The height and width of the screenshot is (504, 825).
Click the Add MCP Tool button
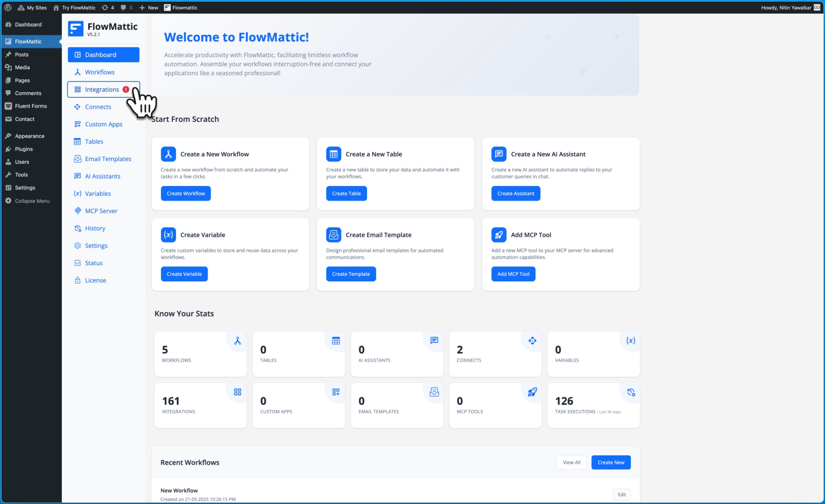click(513, 274)
